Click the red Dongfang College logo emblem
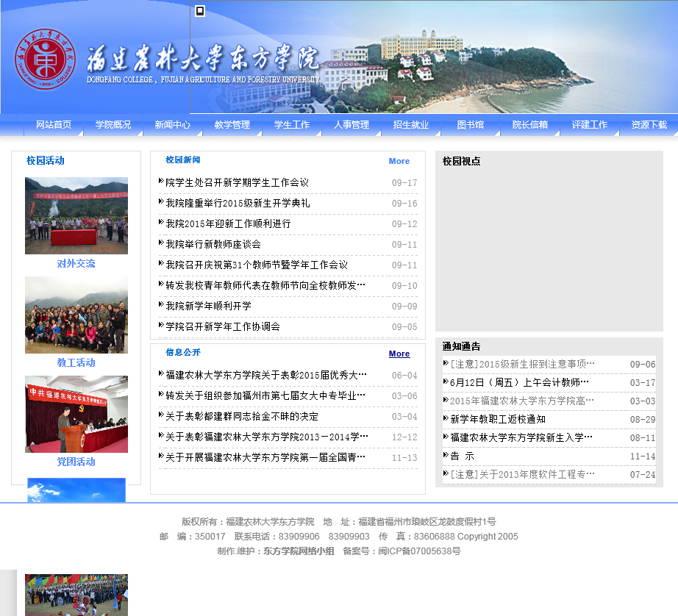 [45, 60]
